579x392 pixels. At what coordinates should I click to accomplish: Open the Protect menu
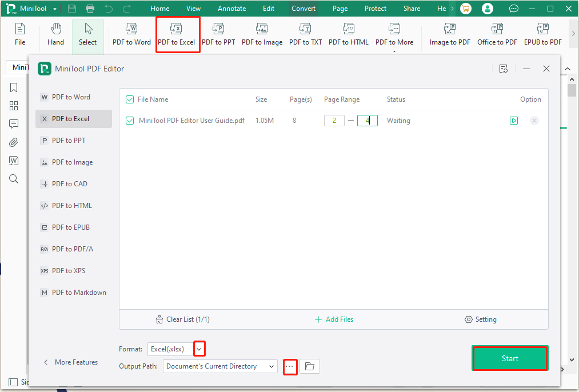(x=375, y=8)
